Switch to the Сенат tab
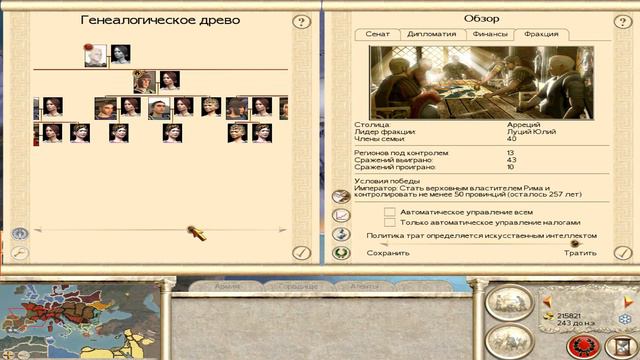The width and height of the screenshot is (640, 360). click(x=378, y=34)
